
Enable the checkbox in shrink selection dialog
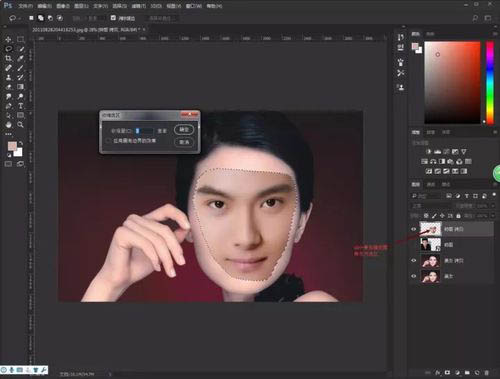pyautogui.click(x=108, y=141)
